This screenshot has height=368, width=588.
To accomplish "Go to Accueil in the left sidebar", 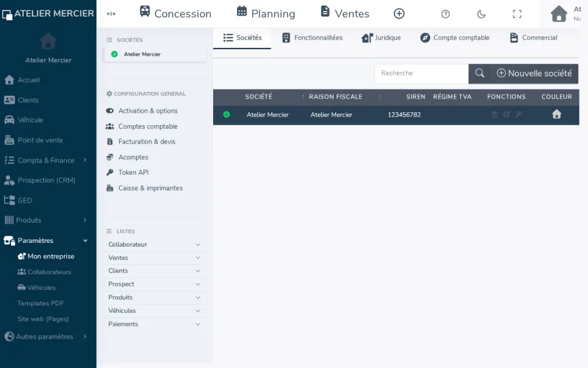I will pyautogui.click(x=22, y=80).
